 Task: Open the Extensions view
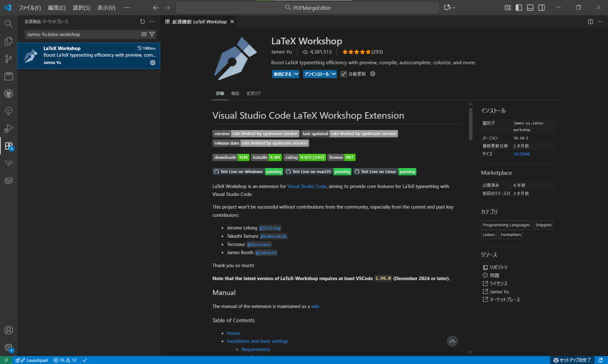click(x=9, y=146)
